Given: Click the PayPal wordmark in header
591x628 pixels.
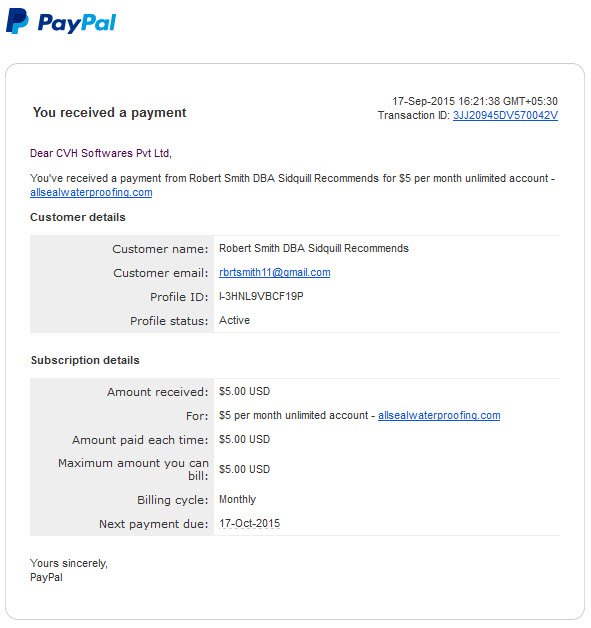Looking at the screenshot, I should click(77, 23).
